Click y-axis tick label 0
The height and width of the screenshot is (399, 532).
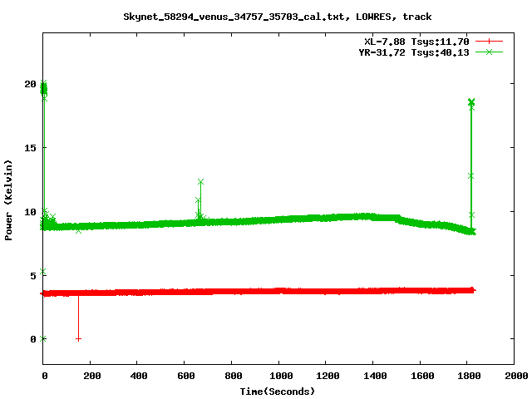[x=33, y=339]
